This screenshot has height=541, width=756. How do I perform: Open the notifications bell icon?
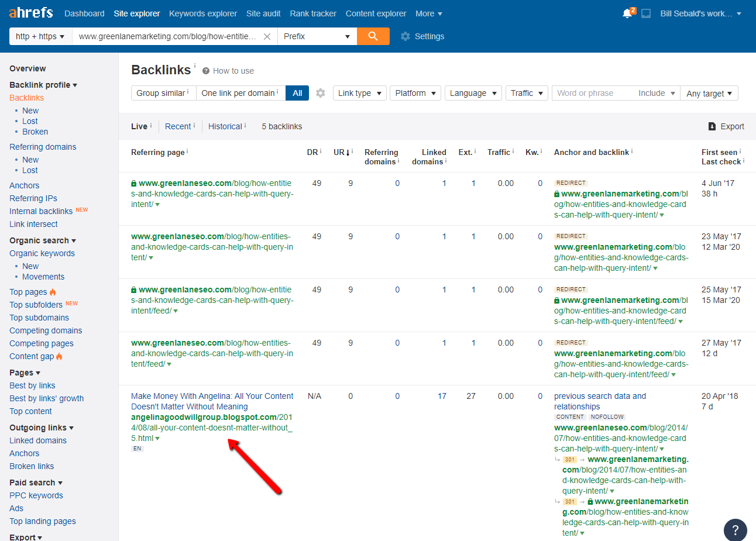pos(627,13)
